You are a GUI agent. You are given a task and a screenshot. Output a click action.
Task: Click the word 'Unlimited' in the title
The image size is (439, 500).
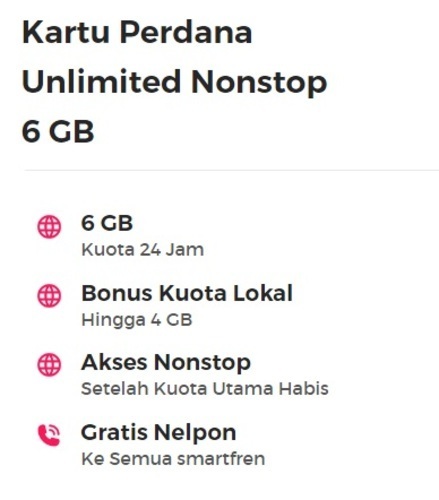pyautogui.click(x=101, y=81)
